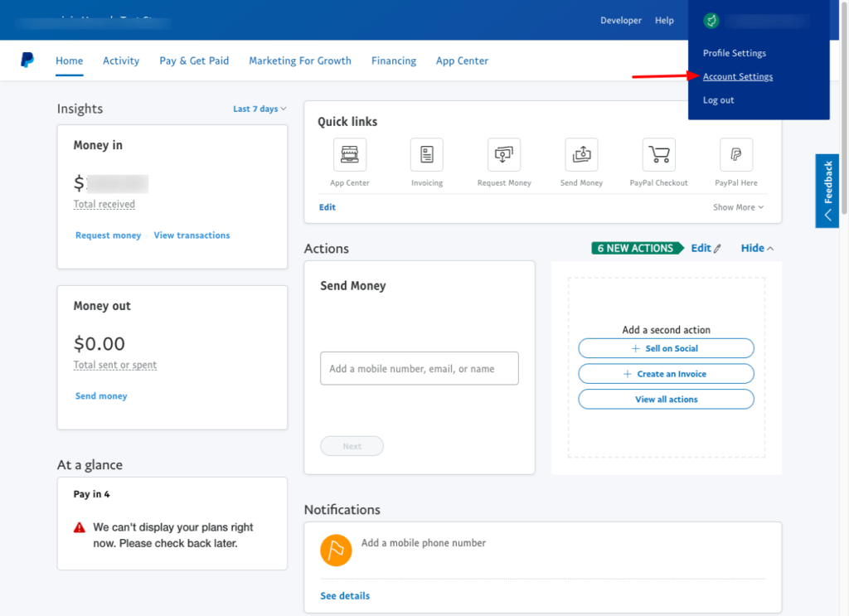Screen dimensions: 849x616
Task: Open the Feedback side tab
Action: [827, 191]
